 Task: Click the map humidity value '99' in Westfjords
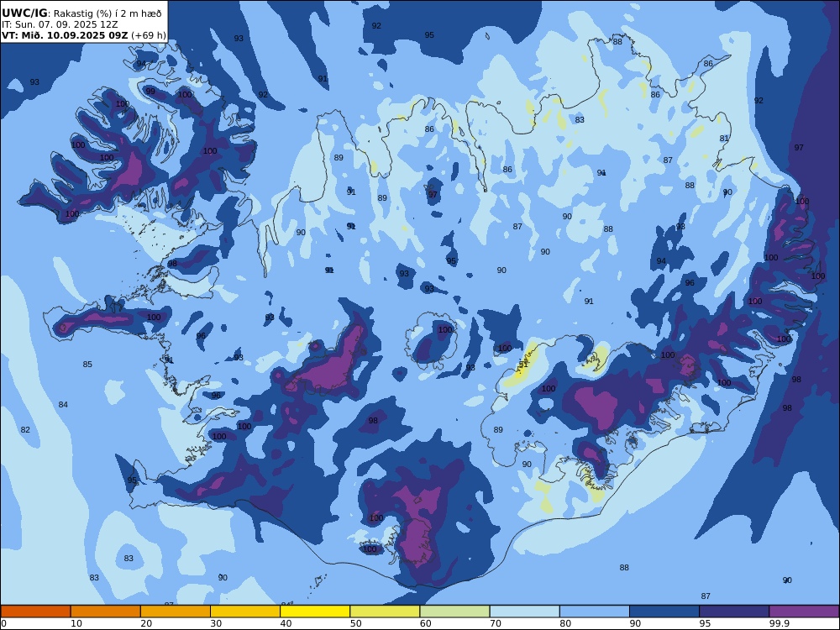(150, 92)
